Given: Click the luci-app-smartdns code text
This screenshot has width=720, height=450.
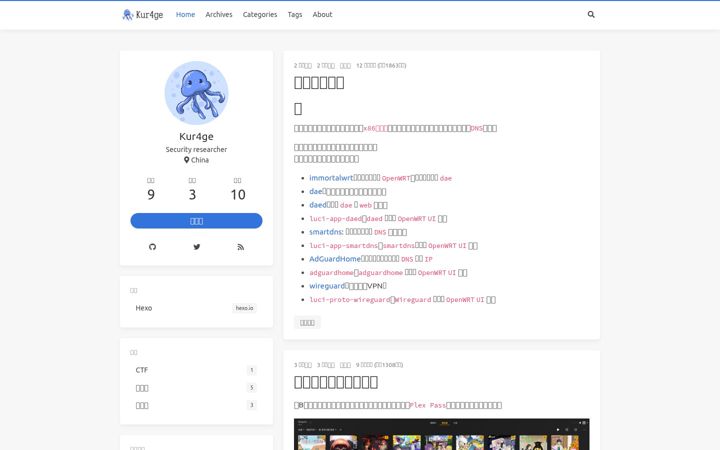Looking at the screenshot, I should pyautogui.click(x=343, y=246).
